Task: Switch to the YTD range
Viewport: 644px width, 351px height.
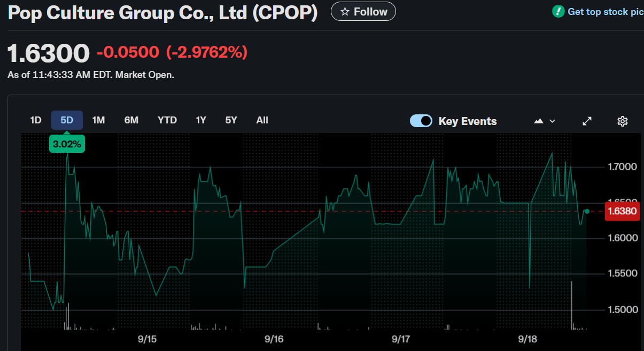Action: (167, 120)
